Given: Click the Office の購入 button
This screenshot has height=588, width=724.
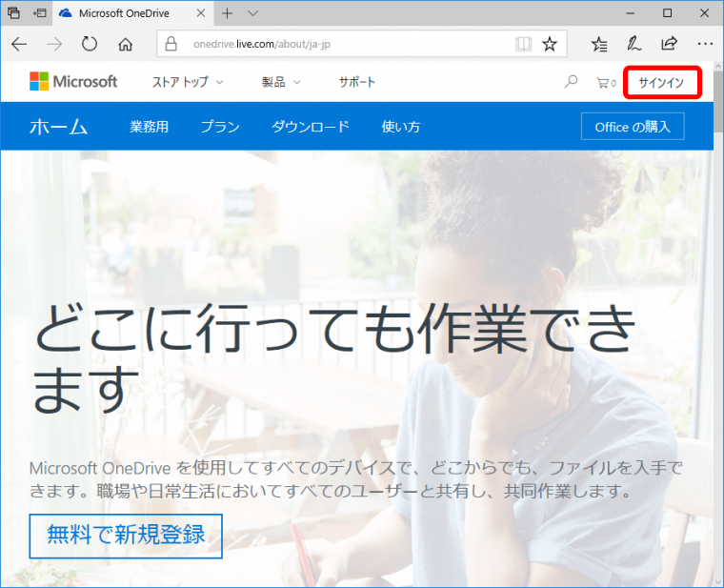Looking at the screenshot, I should [x=633, y=126].
